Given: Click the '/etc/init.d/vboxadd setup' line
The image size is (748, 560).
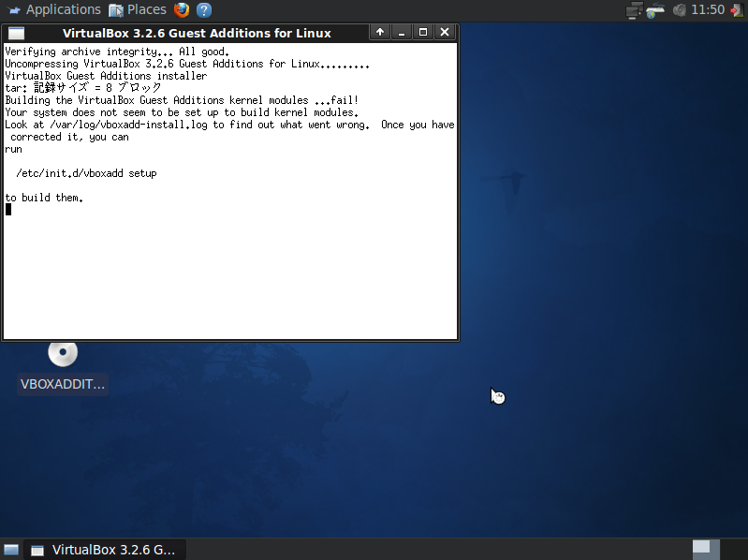Looking at the screenshot, I should pos(86,173).
